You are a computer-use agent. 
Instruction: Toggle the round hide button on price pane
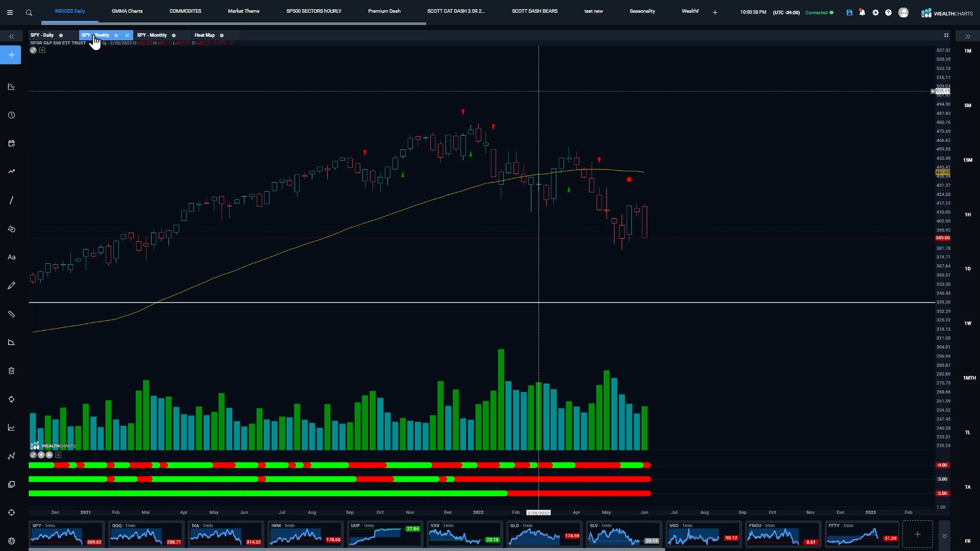click(x=33, y=50)
